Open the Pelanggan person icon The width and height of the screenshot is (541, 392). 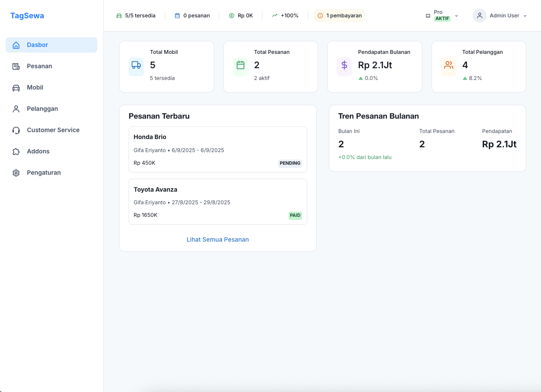point(16,109)
